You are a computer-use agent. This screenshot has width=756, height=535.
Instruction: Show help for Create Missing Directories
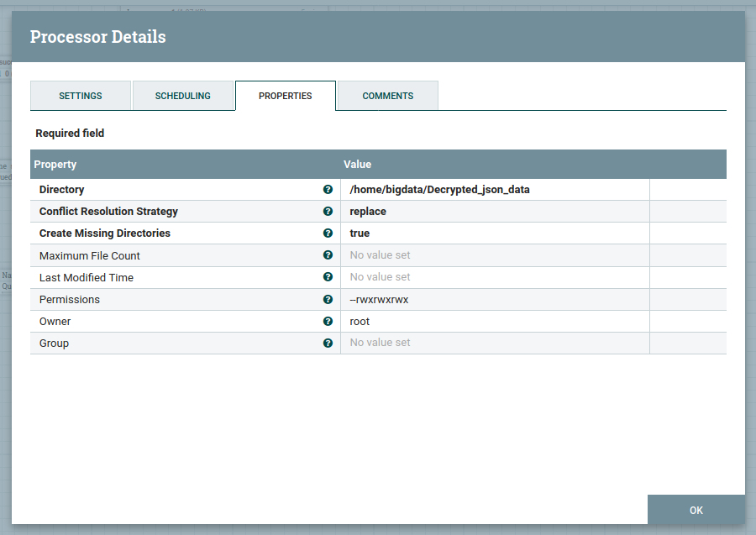[x=328, y=233]
